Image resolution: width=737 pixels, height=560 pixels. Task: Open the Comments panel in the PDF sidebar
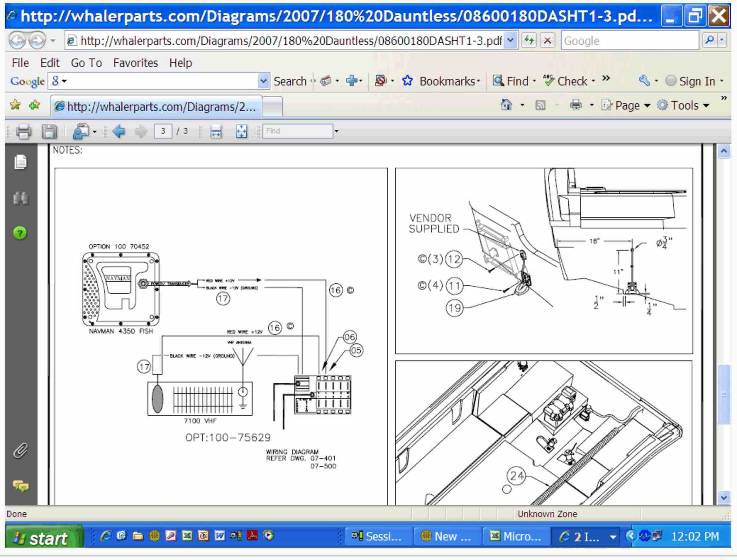[21, 486]
